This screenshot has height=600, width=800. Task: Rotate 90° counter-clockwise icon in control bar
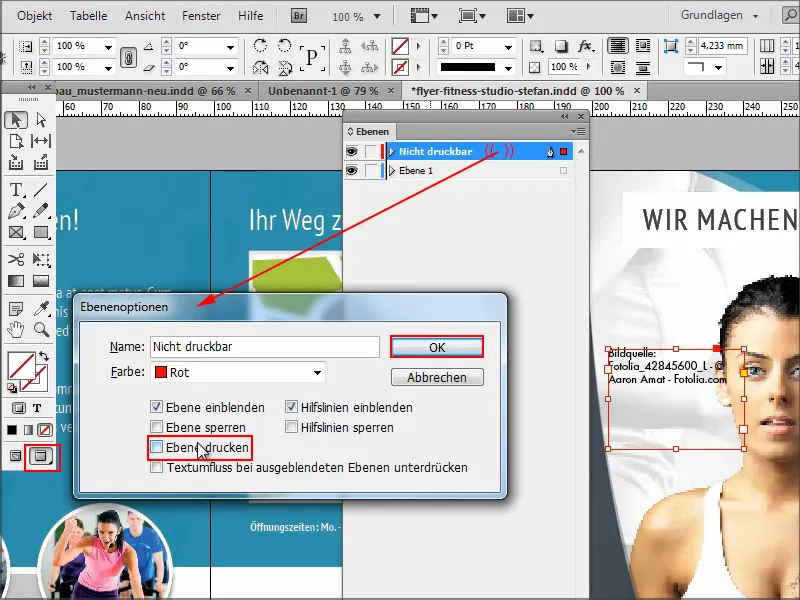click(x=285, y=45)
